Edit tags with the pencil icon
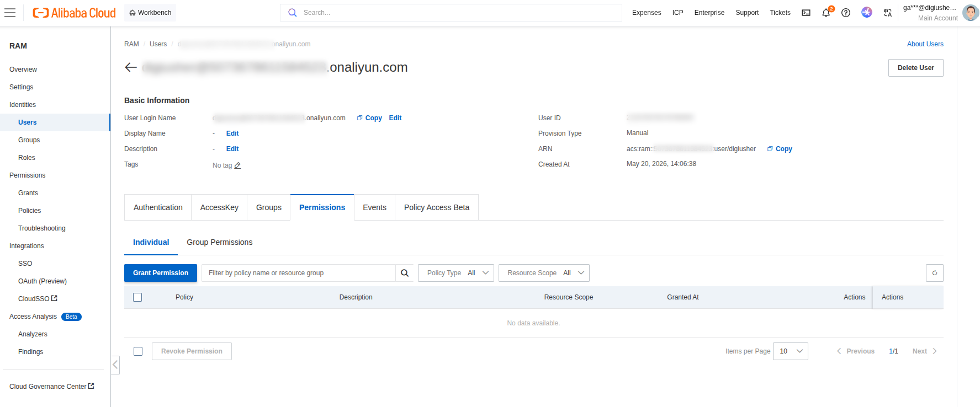Image resolution: width=980 pixels, height=407 pixels. [237, 165]
